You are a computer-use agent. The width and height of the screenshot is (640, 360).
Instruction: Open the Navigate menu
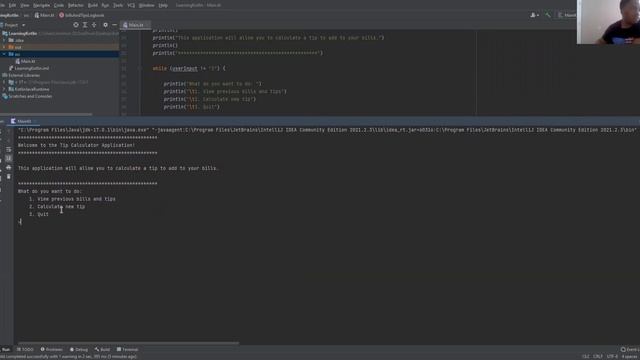click(41, 5)
